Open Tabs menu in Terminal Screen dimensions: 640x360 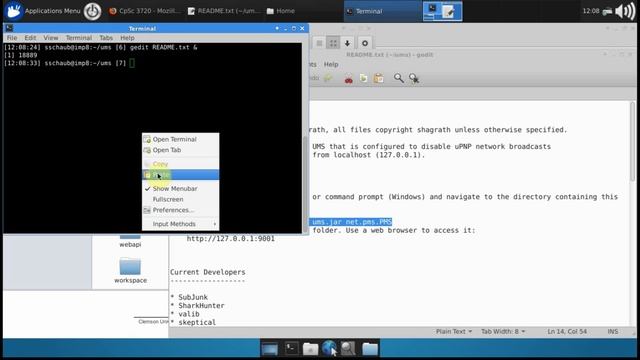pyautogui.click(x=106, y=38)
